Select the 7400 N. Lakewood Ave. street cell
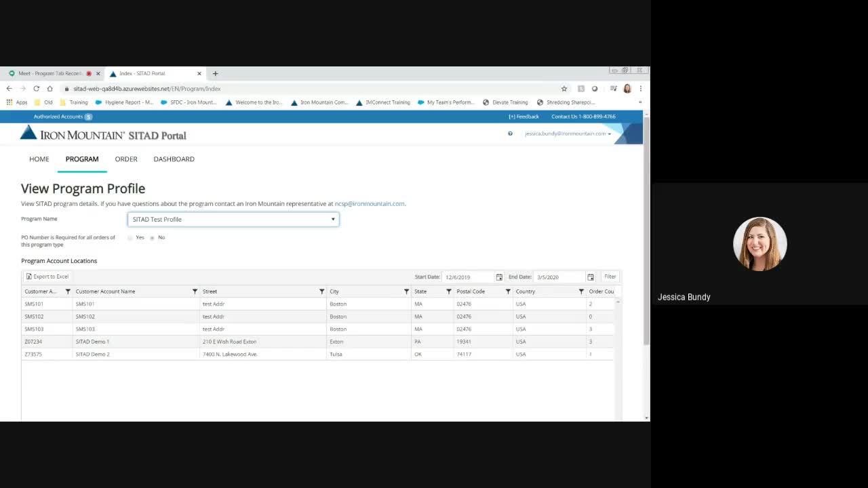Screen dimensions: 868x488 [263, 354]
